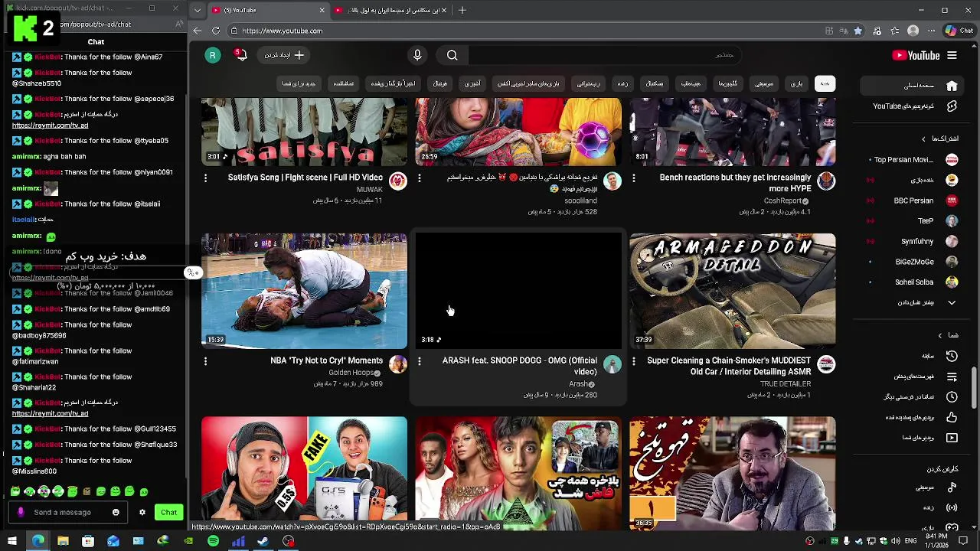Open the YouTube hamburger guide menu

point(952,55)
